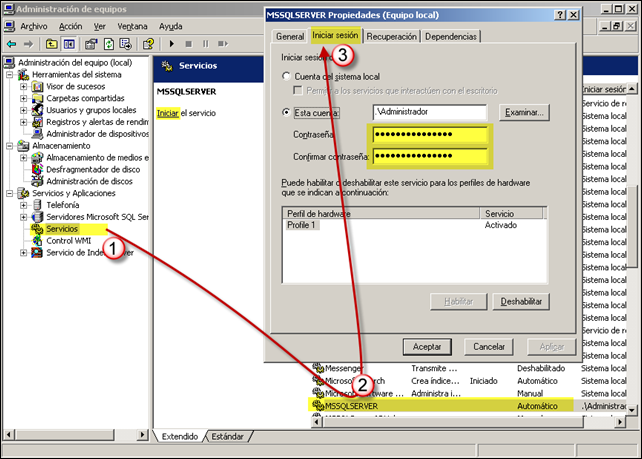Select Administración de discos node
Screen dimensions: 642x459
tap(89, 181)
